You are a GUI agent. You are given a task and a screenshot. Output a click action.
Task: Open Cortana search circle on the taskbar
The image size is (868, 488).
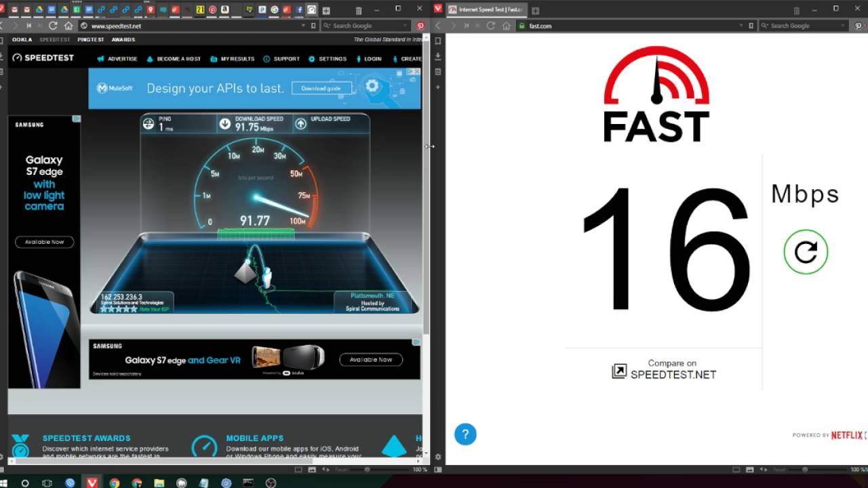click(25, 483)
